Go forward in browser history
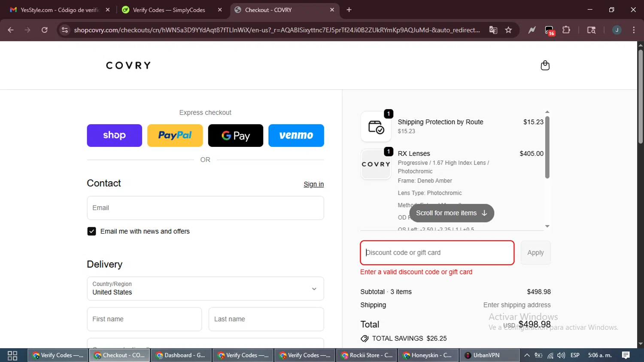This screenshot has height=362, width=644. point(27,30)
